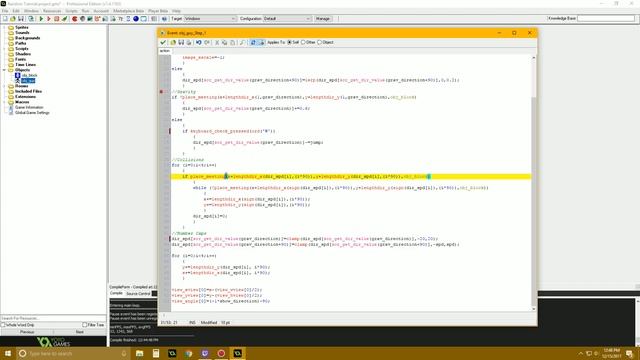Click the Create room icon in main toolbar
640x360 pixels.
(x=143, y=19)
